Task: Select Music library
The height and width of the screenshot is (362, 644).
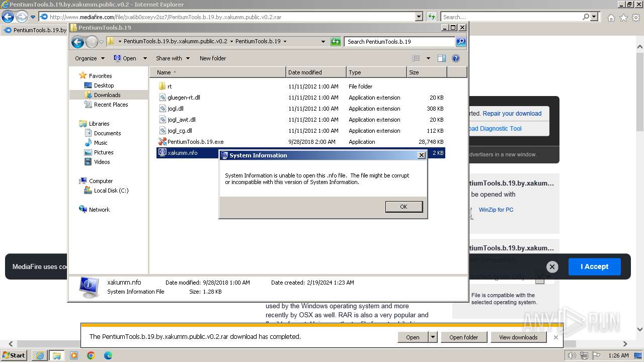Action: click(101, 143)
